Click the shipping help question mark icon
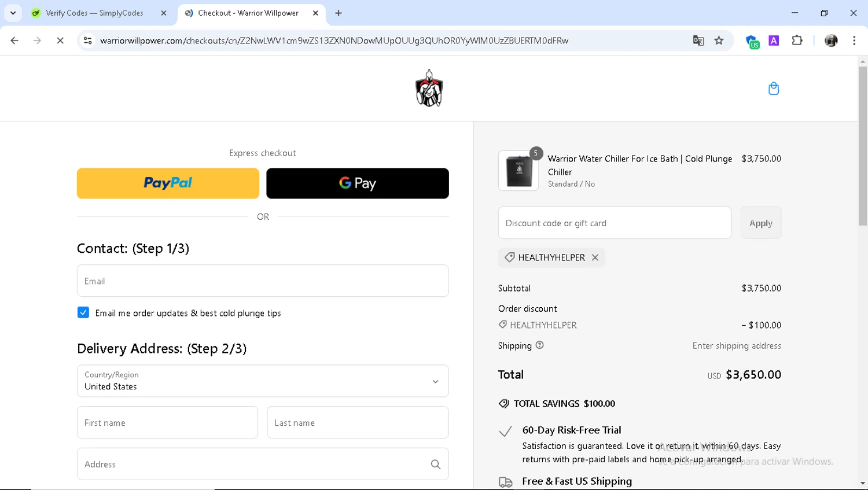 pyautogui.click(x=539, y=345)
